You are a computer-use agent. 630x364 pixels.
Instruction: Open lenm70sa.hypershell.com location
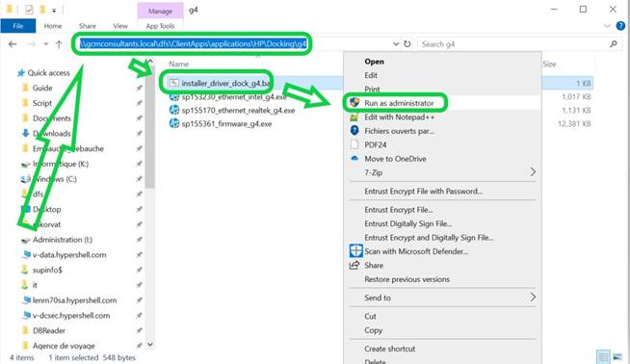coord(74,300)
